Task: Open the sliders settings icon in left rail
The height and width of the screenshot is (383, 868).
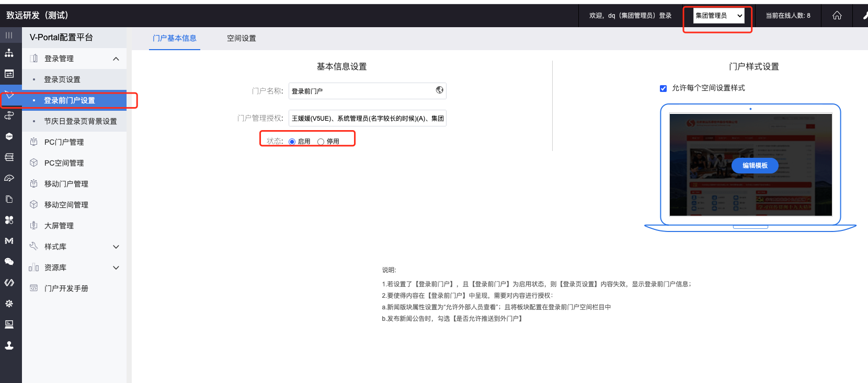Action: coord(9,74)
